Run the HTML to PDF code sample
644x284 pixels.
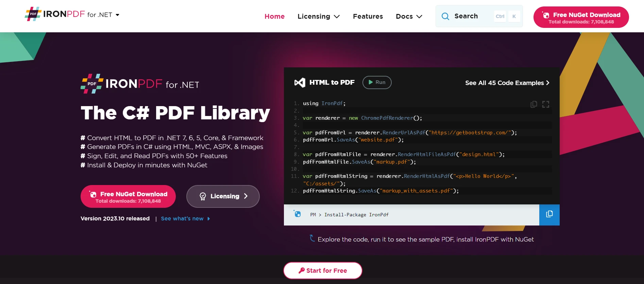tap(377, 82)
